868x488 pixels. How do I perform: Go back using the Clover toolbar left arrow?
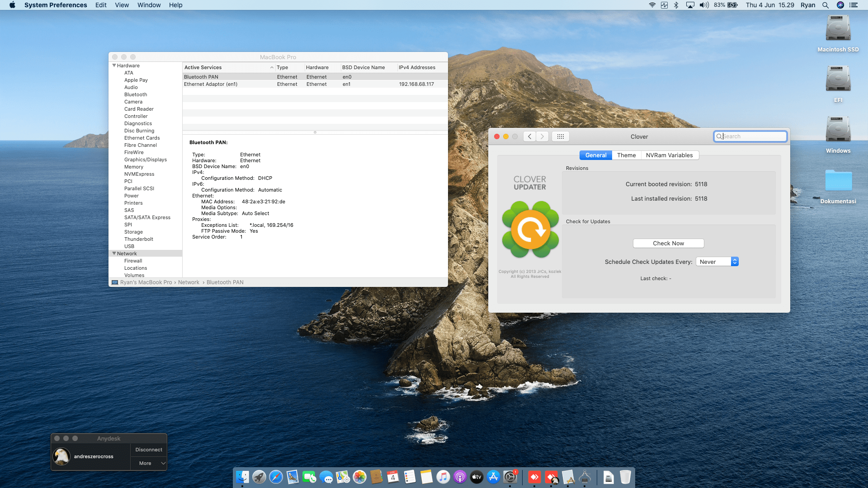click(529, 136)
